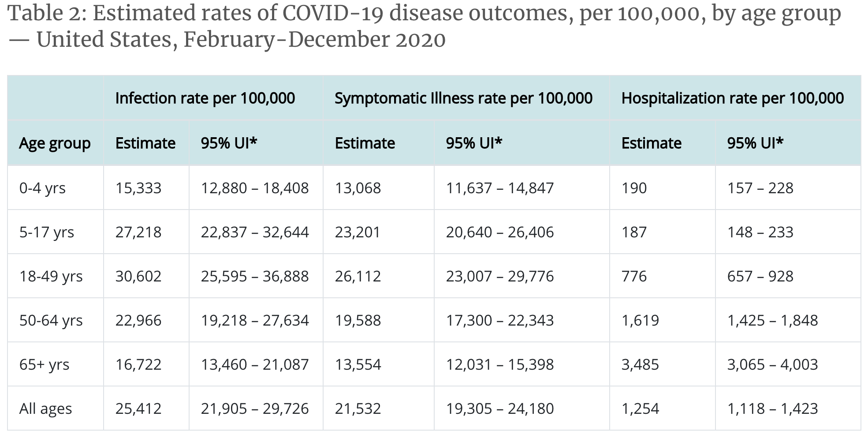Select the "All ages" row label

coord(45,409)
